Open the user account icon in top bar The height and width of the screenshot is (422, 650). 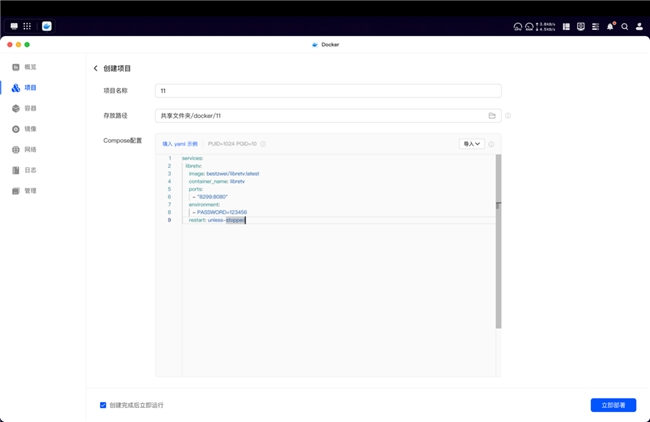click(639, 27)
